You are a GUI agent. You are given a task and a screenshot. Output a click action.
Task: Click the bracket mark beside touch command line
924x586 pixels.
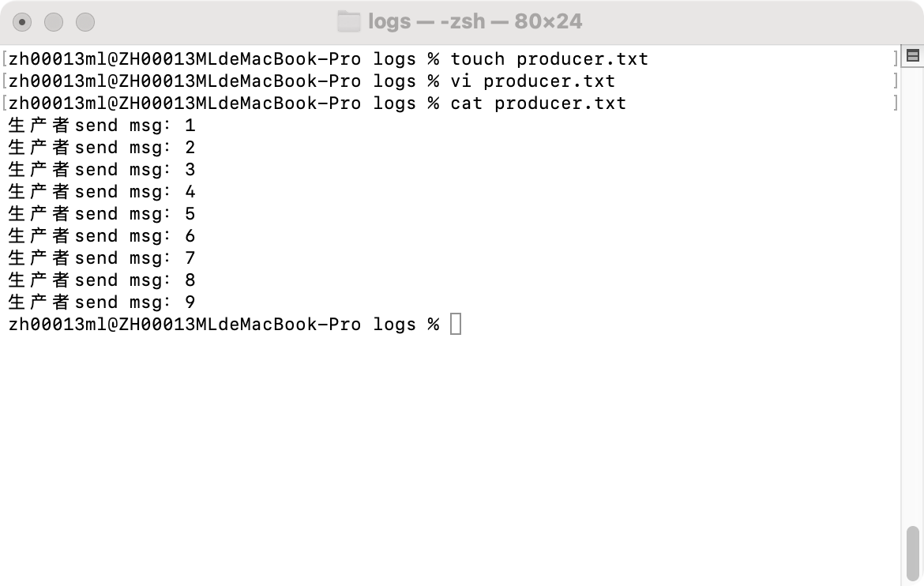point(896,58)
